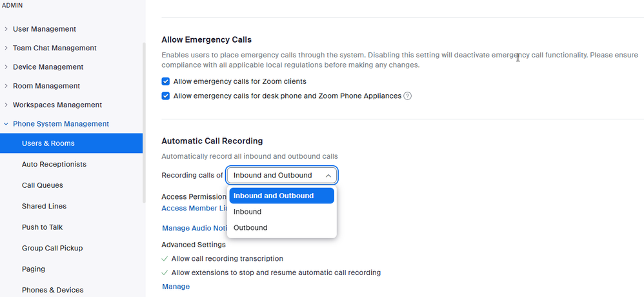Screen dimensions: 644x297
Task: Toggle emergency calls for desk phone checkbox
Action: pos(166,96)
